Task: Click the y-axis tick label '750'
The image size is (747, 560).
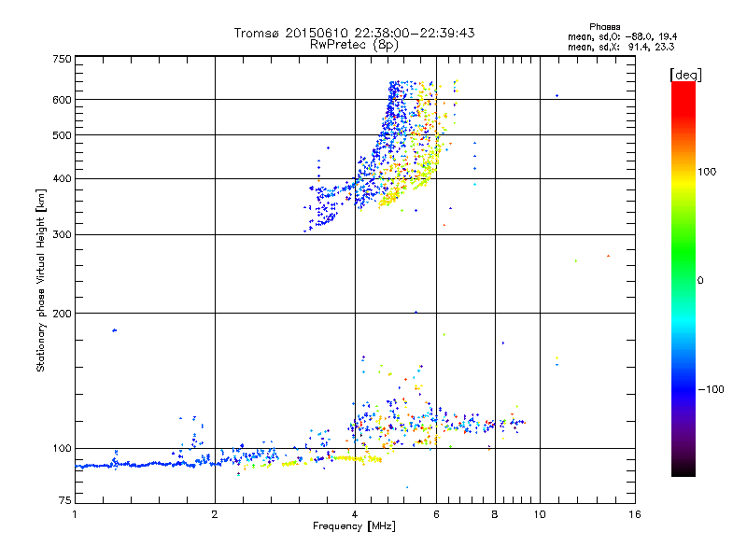Action: pos(62,59)
